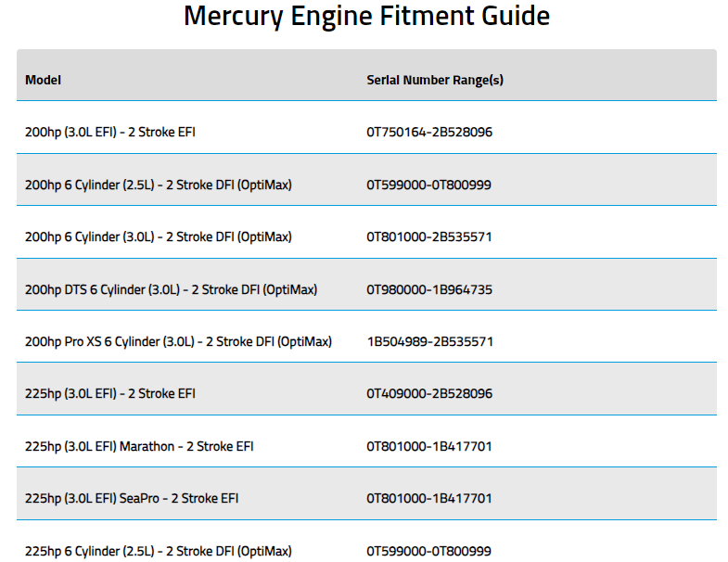Click serial range 0T801000-2B535571
Image resolution: width=728 pixels, height=562 pixels.
point(429,236)
